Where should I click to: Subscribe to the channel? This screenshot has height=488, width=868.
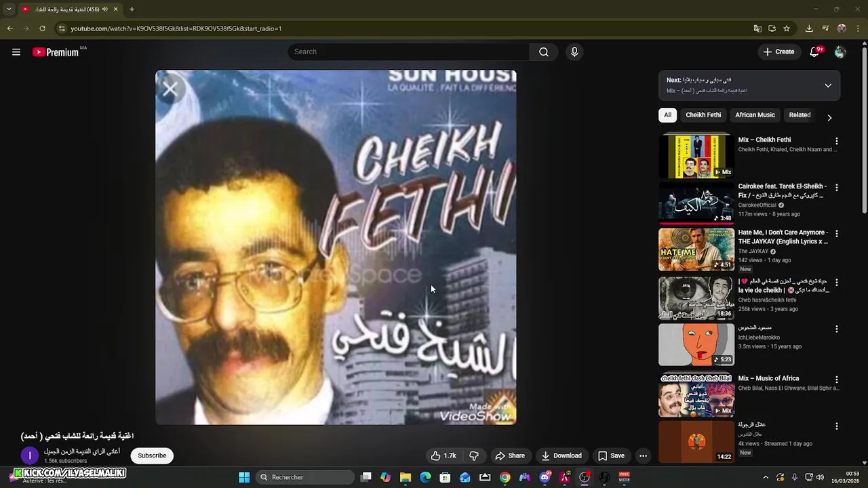[x=152, y=455]
